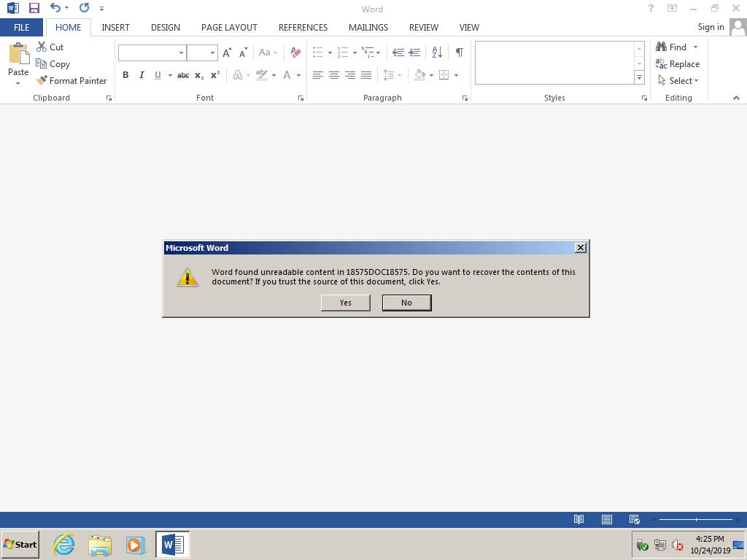This screenshot has height=560, width=747.
Task: Click No in the Microsoft Word dialog
Action: (x=406, y=303)
